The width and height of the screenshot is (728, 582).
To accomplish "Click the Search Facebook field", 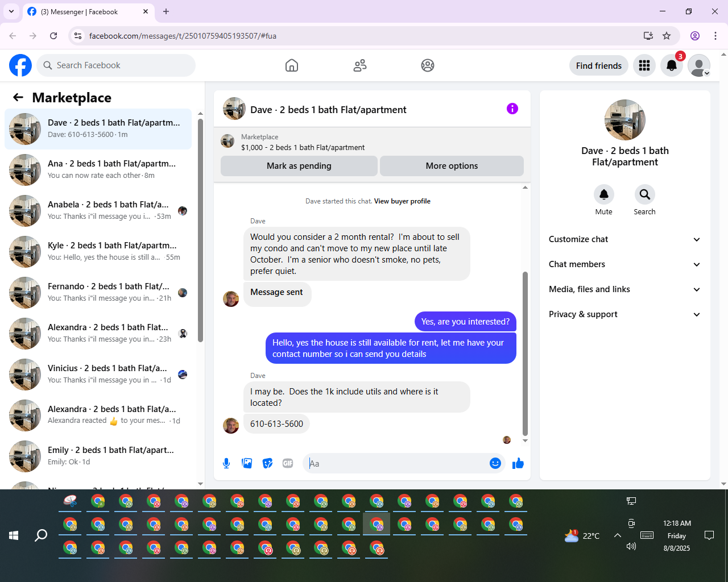I will (x=116, y=65).
